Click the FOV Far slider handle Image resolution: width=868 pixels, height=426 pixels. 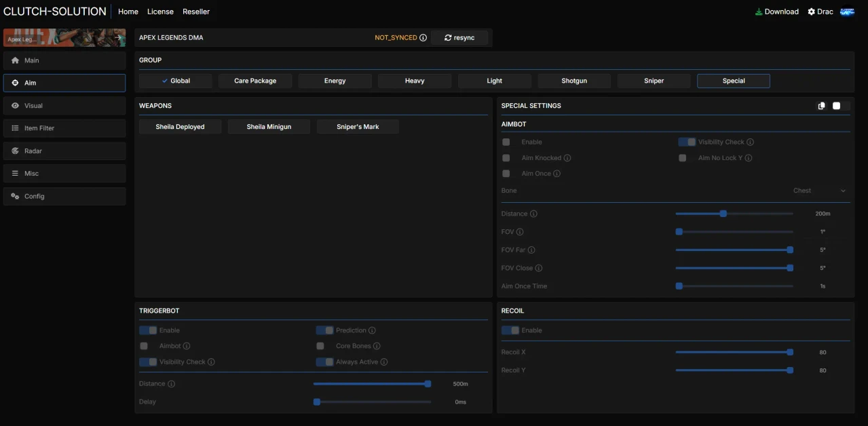790,250
